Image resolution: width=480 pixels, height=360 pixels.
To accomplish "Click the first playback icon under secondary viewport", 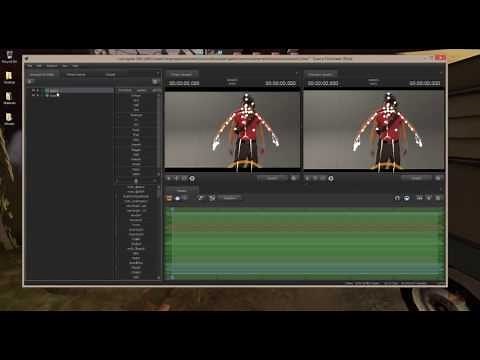I will coord(308,178).
